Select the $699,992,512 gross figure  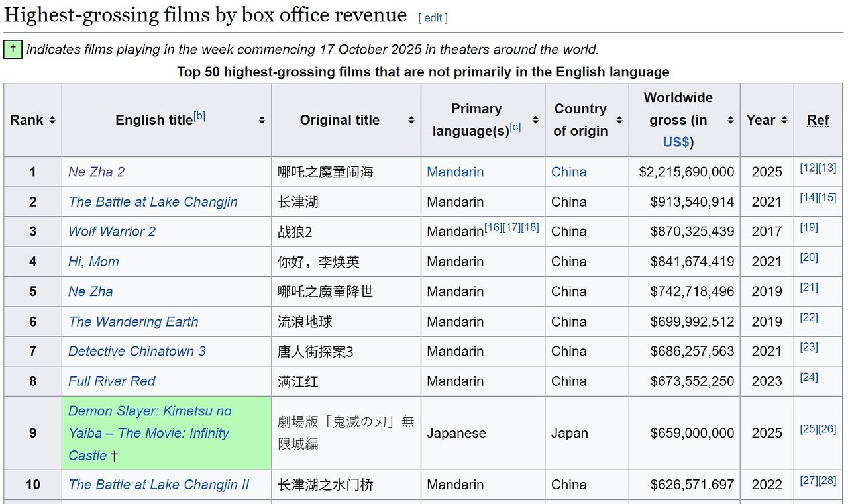pyautogui.click(x=692, y=321)
